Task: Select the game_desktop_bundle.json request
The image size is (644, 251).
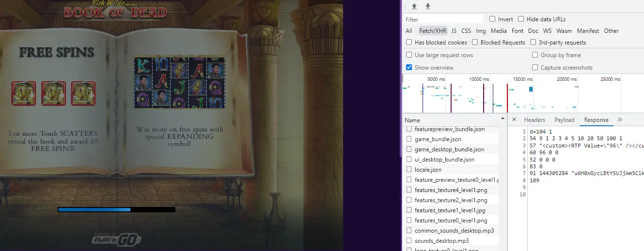Action: [451, 149]
